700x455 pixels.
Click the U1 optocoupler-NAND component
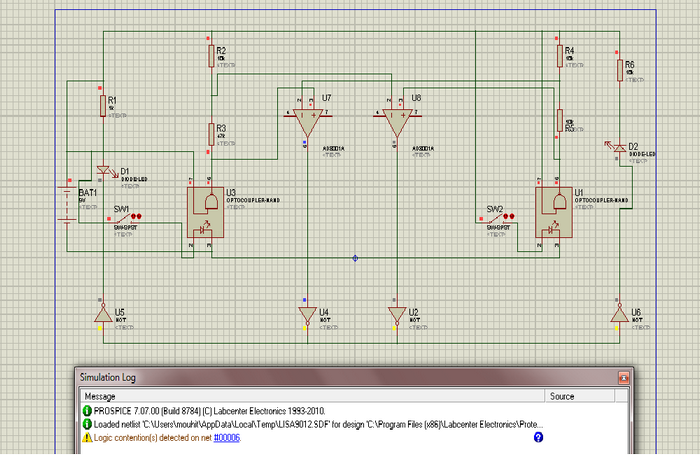(554, 212)
